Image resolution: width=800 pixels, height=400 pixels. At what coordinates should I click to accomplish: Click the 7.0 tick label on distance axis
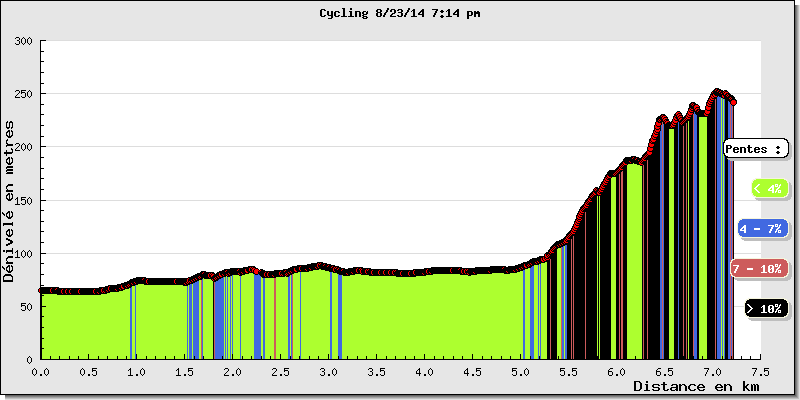tap(713, 372)
